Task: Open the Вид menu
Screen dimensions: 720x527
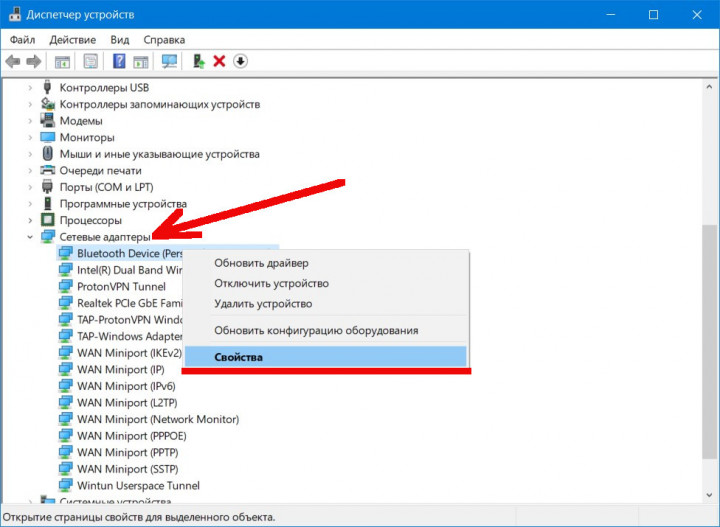Action: [x=120, y=39]
